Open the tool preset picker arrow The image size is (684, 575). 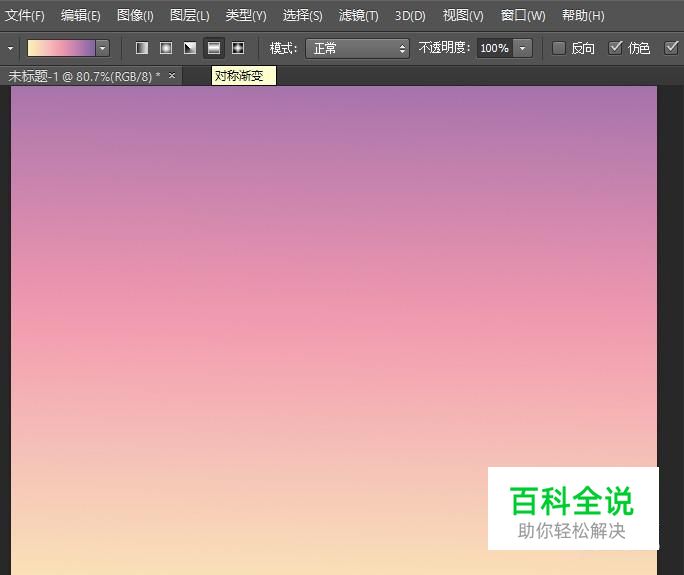10,48
